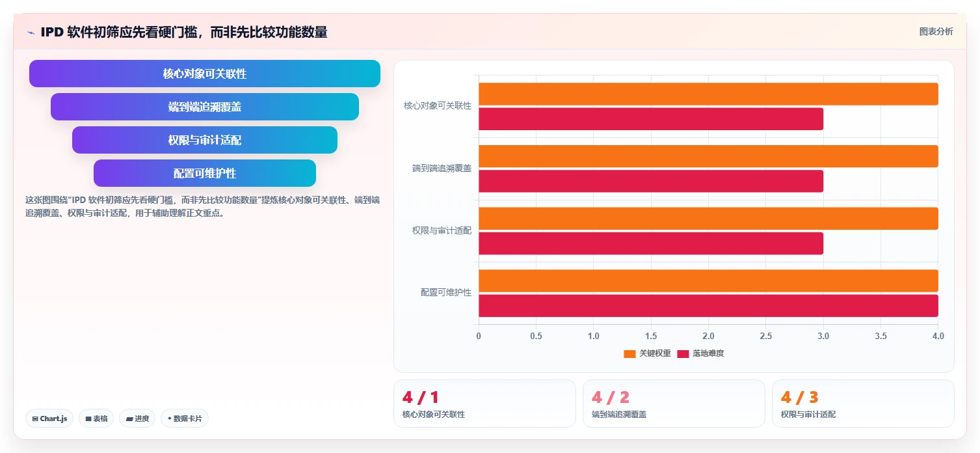Image resolution: width=980 pixels, height=453 pixels.
Task: Click red bar for 权限与审计适配
Action: pyautogui.click(x=651, y=243)
